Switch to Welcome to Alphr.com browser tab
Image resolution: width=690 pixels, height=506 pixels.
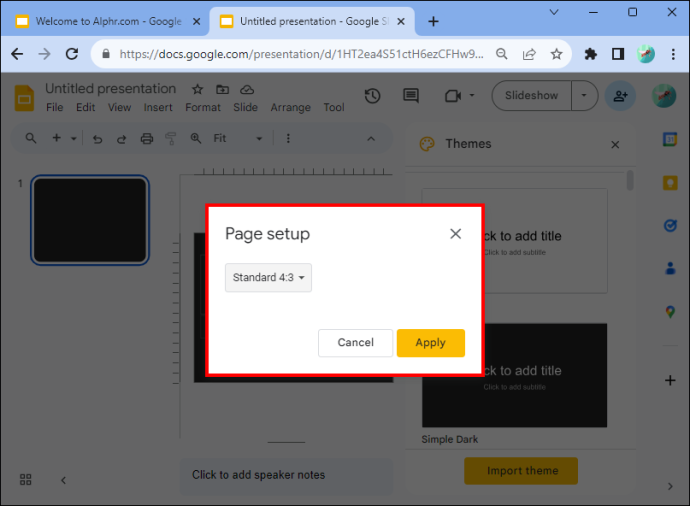(x=108, y=21)
